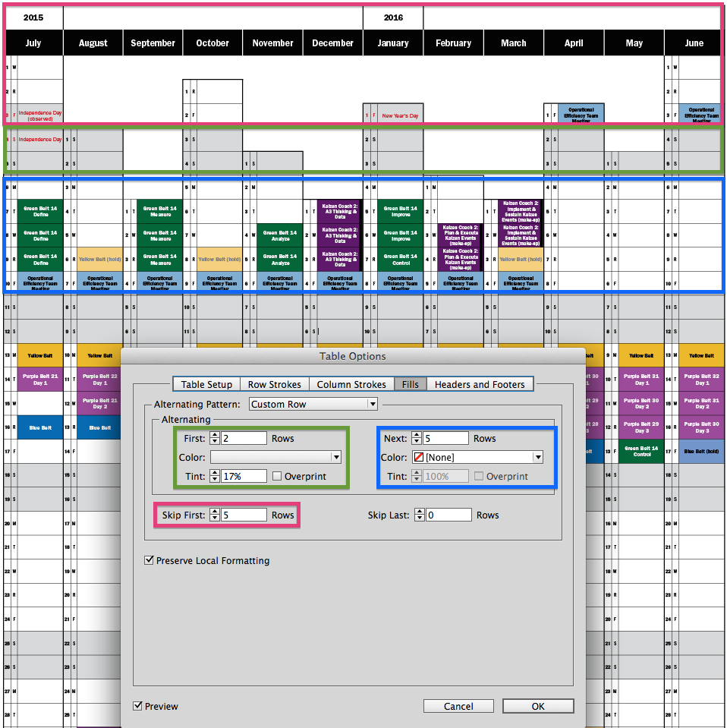Click the Next Rows number field

click(x=445, y=438)
